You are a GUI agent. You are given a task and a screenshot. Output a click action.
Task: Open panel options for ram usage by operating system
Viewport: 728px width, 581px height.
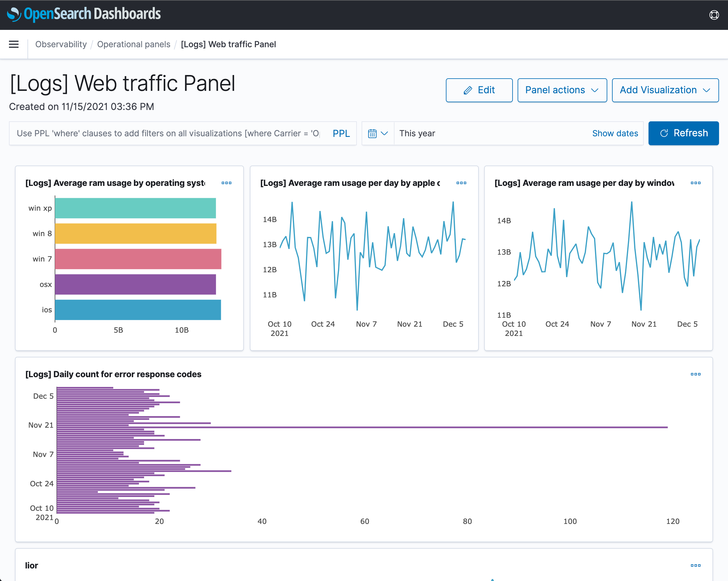[x=226, y=183]
